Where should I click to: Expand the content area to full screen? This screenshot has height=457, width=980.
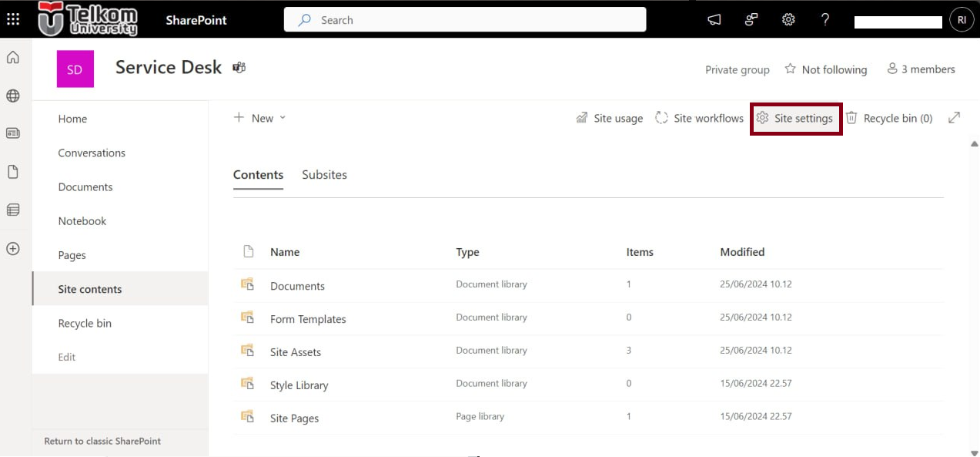(954, 118)
